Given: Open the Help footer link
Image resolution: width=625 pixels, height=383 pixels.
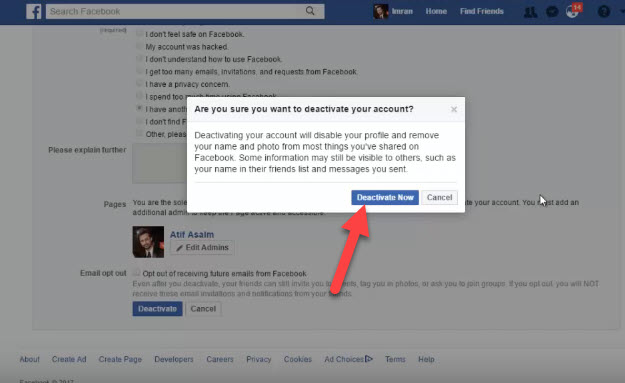Looking at the screenshot, I should pyautogui.click(x=426, y=359).
